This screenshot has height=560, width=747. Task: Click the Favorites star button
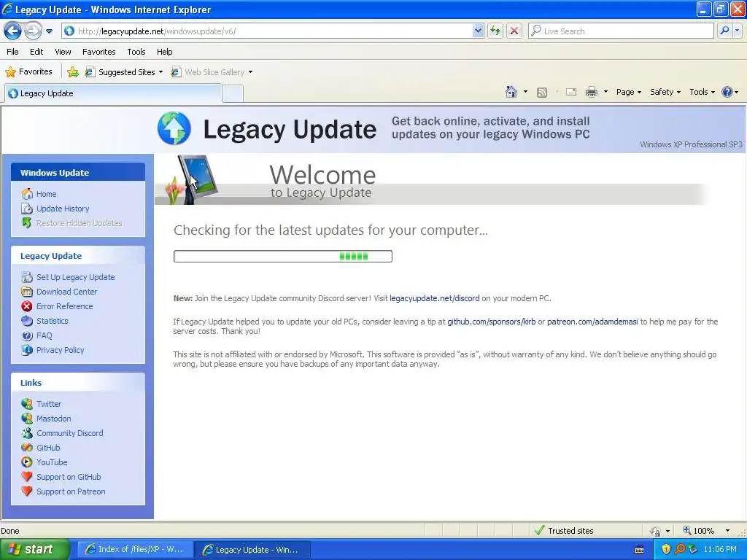pos(28,72)
